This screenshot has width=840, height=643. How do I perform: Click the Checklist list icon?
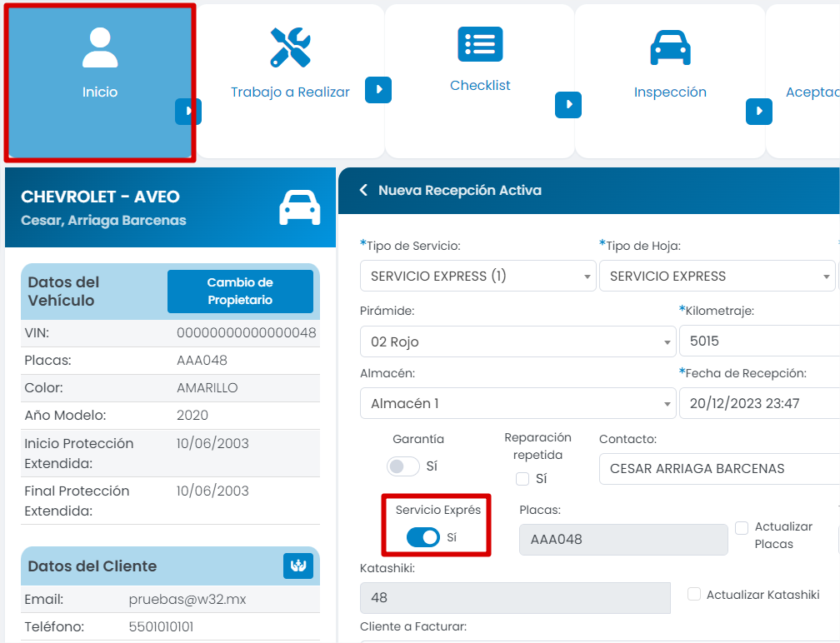coord(480,44)
